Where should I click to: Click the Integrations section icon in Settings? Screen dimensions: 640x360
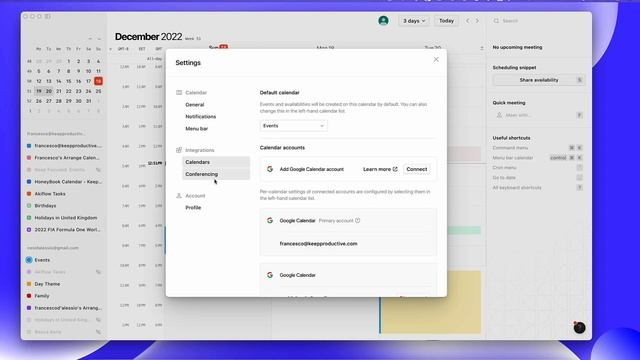pos(179,150)
